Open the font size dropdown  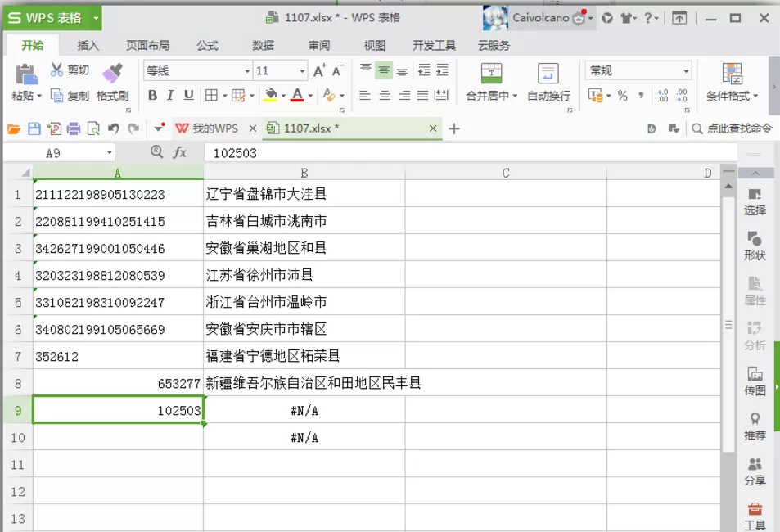(x=302, y=71)
